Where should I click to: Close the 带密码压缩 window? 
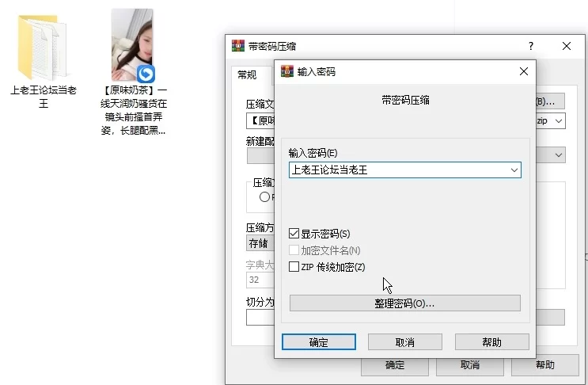coord(567,46)
